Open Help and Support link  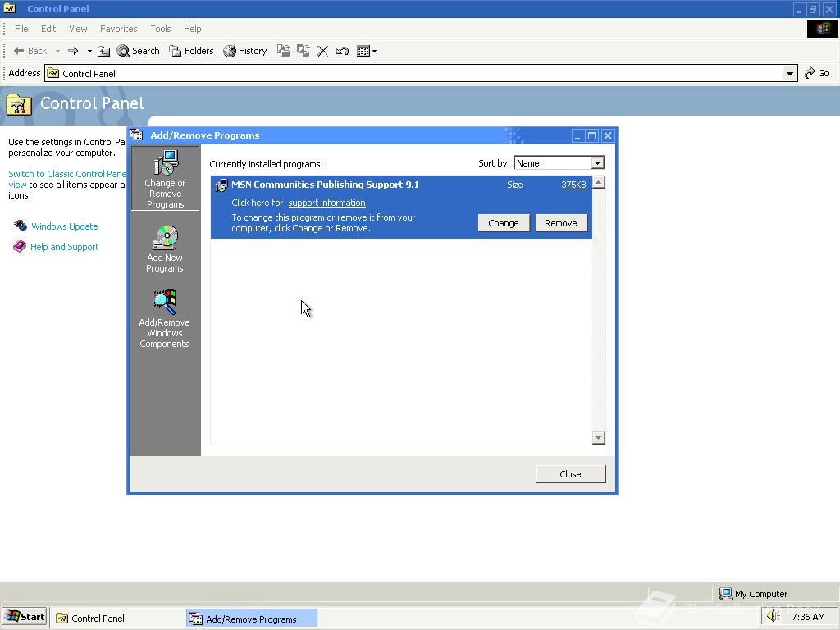(64, 247)
